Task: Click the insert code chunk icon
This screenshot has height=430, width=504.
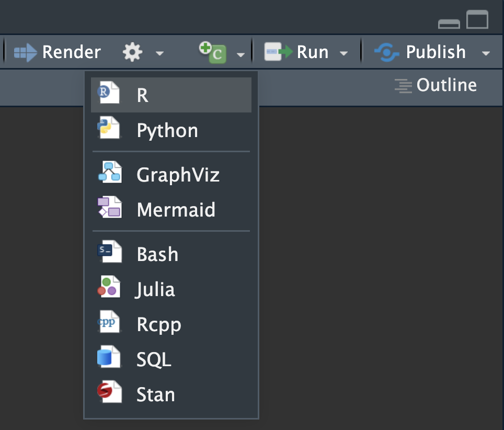Action: pyautogui.click(x=212, y=52)
